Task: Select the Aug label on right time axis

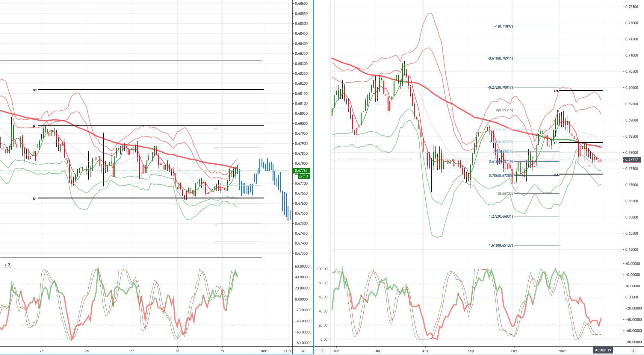Action: pyautogui.click(x=425, y=351)
